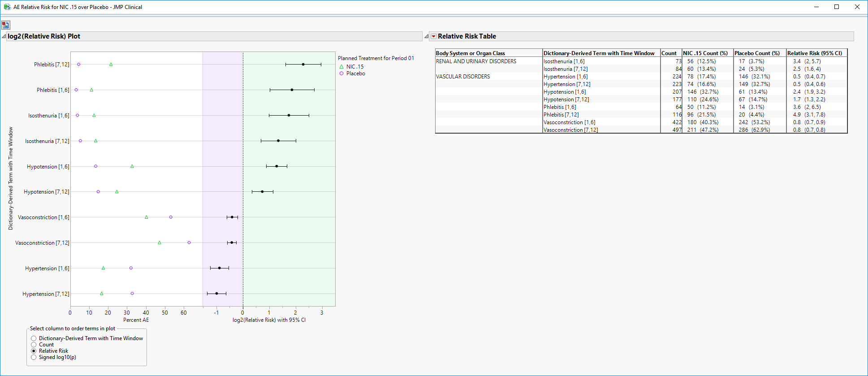The width and height of the screenshot is (868, 376).
Task: Click the JMP Clinical app icon in title bar
Action: pos(7,7)
